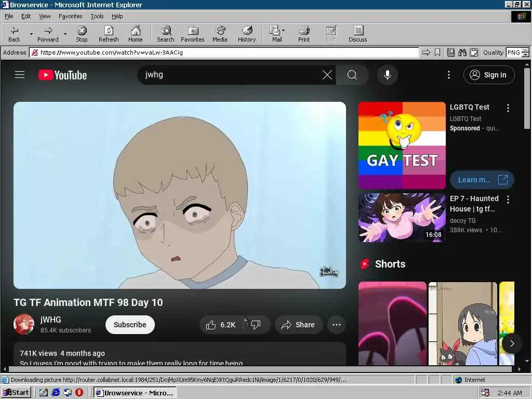Refresh the current page
Viewport: 532px width, 399px height.
[109, 34]
